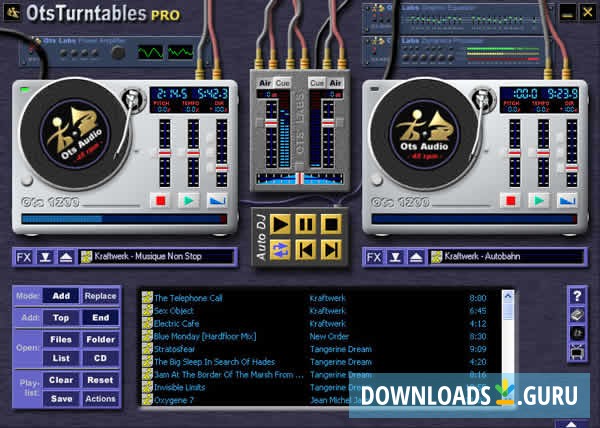The height and width of the screenshot is (428, 600).
Task: Select The Telephone Call in playlist
Action: [x=188, y=298]
